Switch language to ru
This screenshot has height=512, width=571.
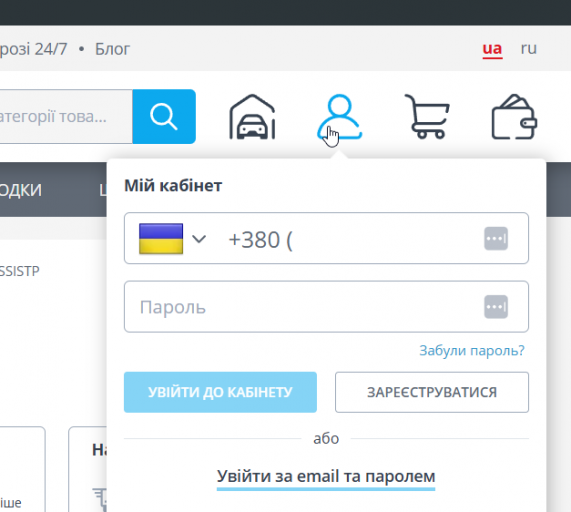coord(529,48)
